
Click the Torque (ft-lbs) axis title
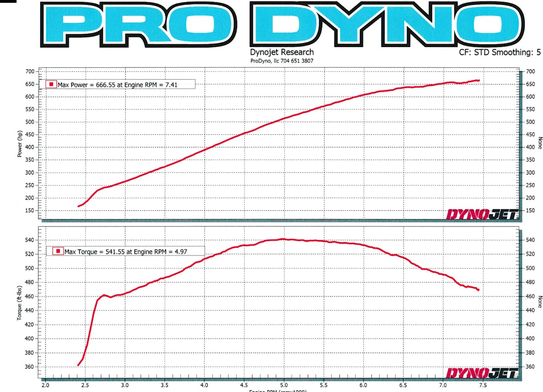click(19, 304)
